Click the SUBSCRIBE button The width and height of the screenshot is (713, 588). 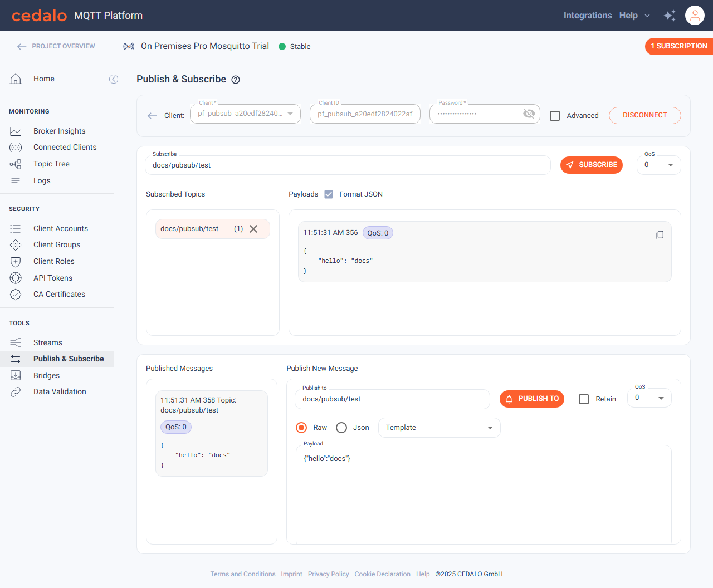tap(591, 165)
